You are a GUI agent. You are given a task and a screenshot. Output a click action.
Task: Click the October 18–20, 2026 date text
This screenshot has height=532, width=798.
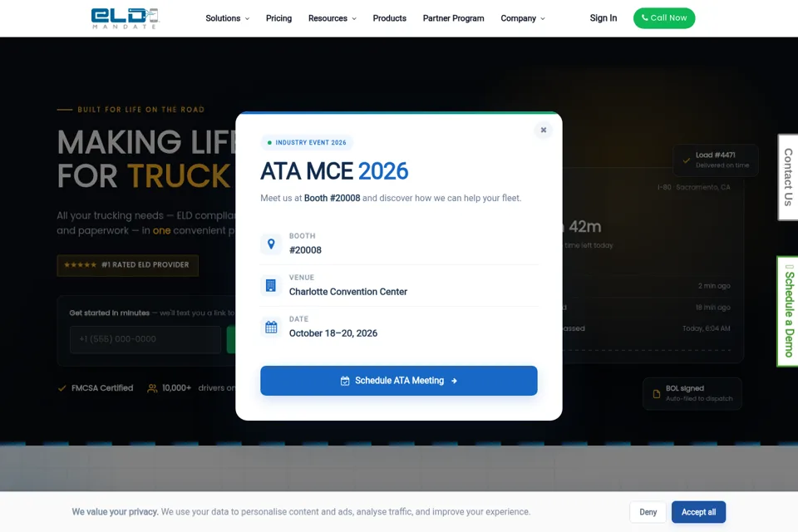click(x=333, y=333)
